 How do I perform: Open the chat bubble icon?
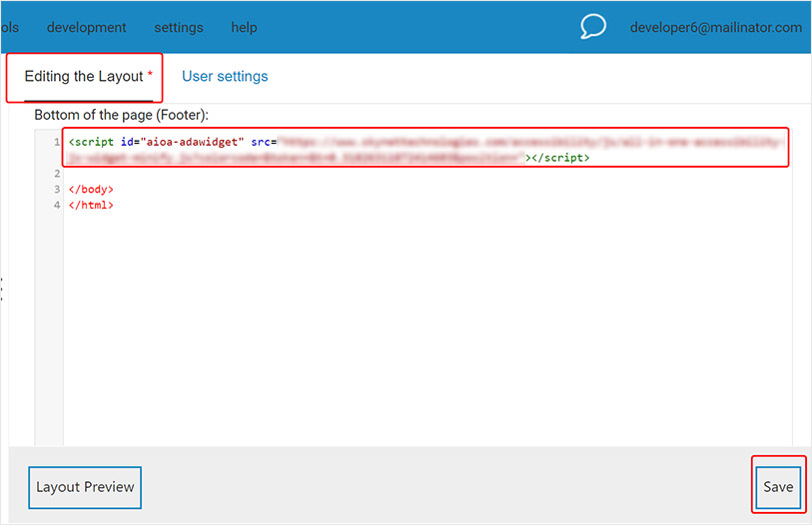coord(593,26)
